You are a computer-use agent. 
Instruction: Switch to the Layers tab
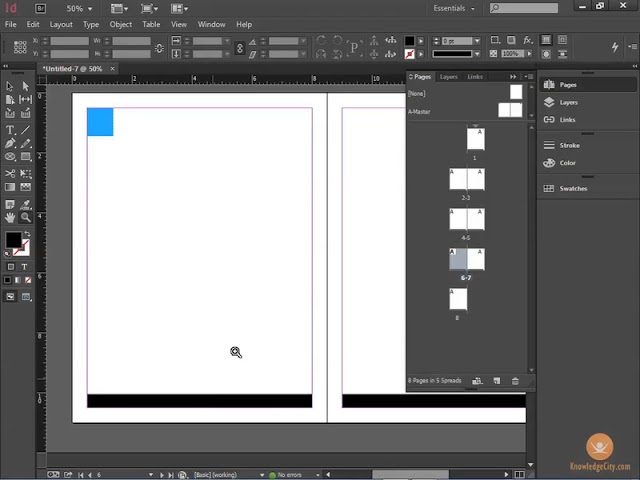point(449,77)
